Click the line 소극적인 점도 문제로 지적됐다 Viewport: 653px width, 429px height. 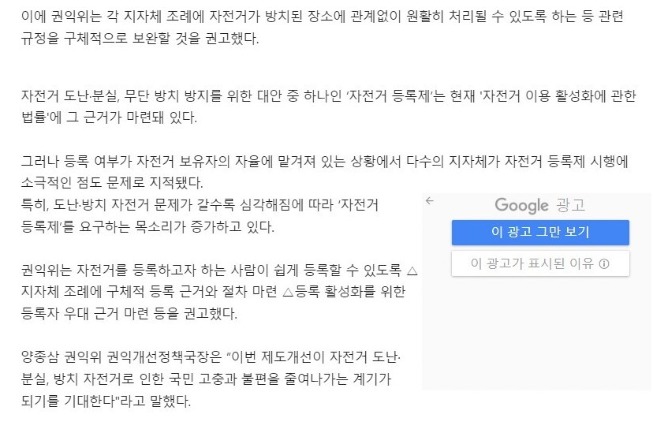pos(112,182)
